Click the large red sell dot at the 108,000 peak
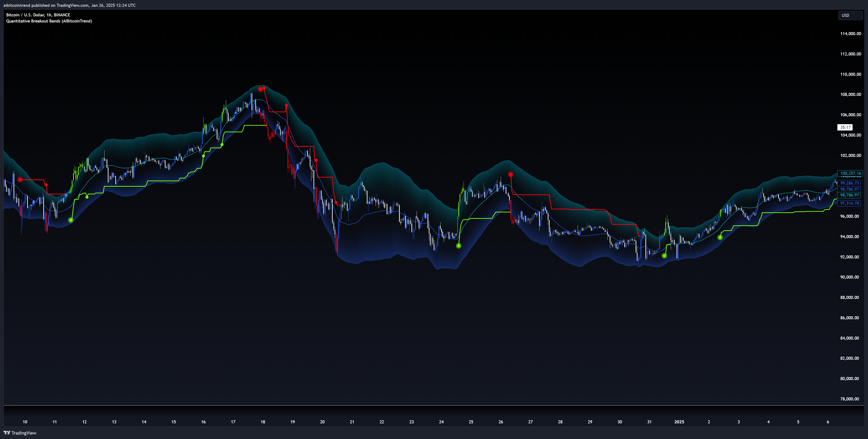The image size is (868, 439). [x=260, y=89]
